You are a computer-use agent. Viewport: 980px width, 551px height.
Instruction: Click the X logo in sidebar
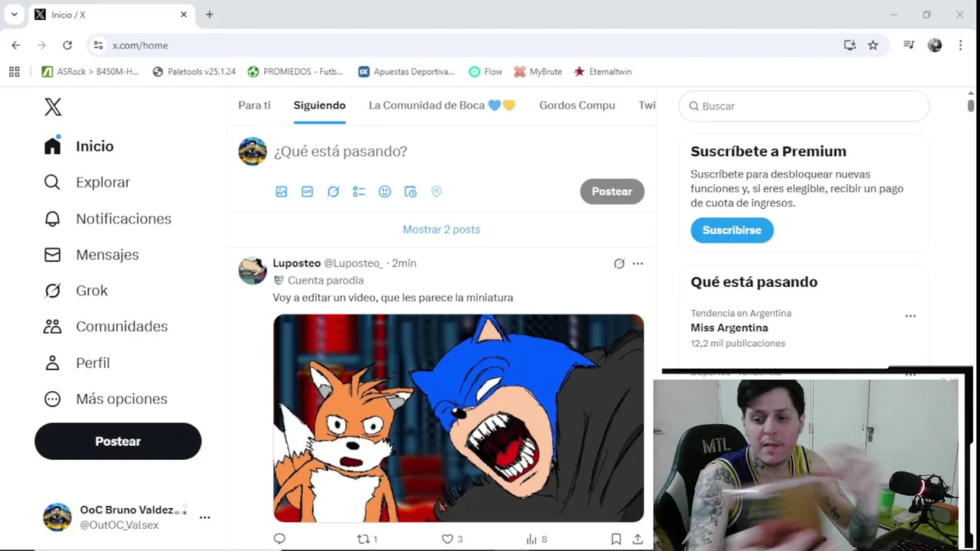(53, 107)
